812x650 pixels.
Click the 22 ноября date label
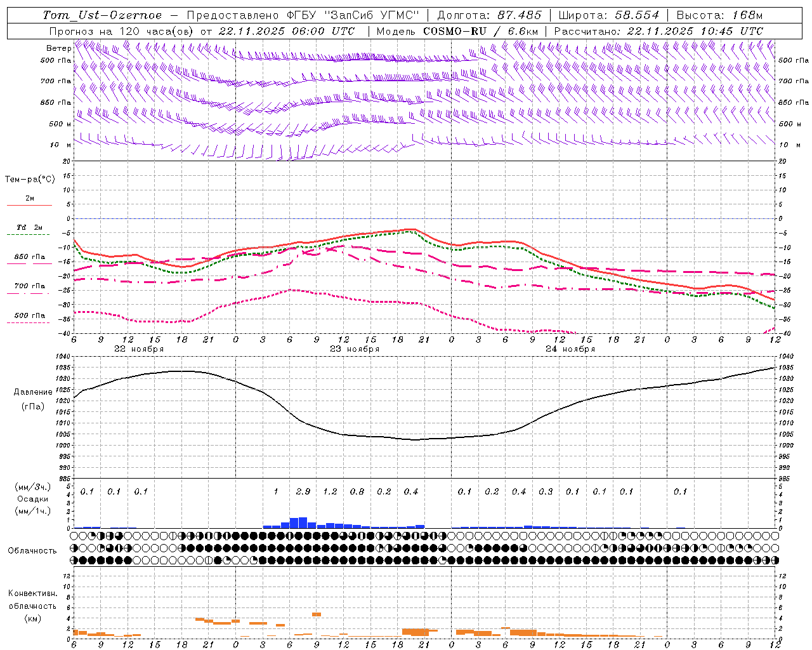pos(139,349)
